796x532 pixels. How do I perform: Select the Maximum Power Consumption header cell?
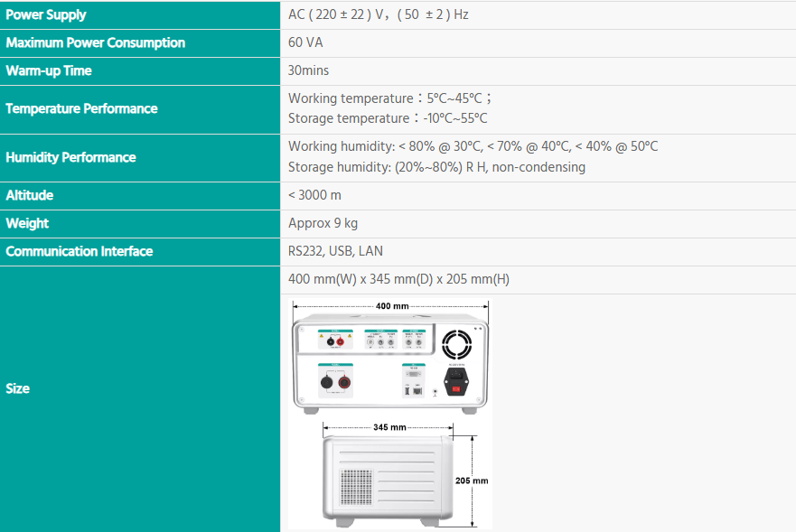(95, 42)
